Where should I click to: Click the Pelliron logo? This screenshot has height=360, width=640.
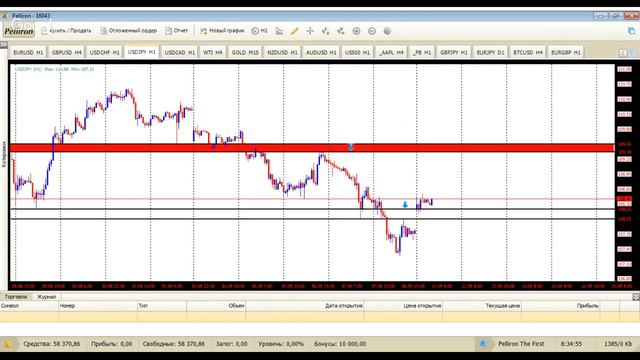[19, 31]
